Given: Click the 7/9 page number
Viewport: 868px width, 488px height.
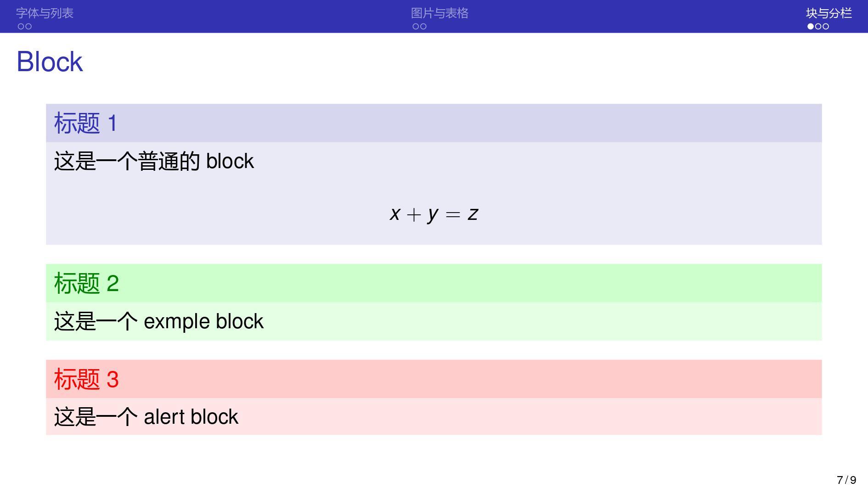Looking at the screenshot, I should click(846, 480).
